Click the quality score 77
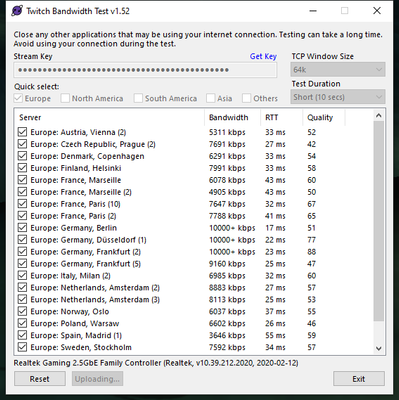 pos(312,240)
